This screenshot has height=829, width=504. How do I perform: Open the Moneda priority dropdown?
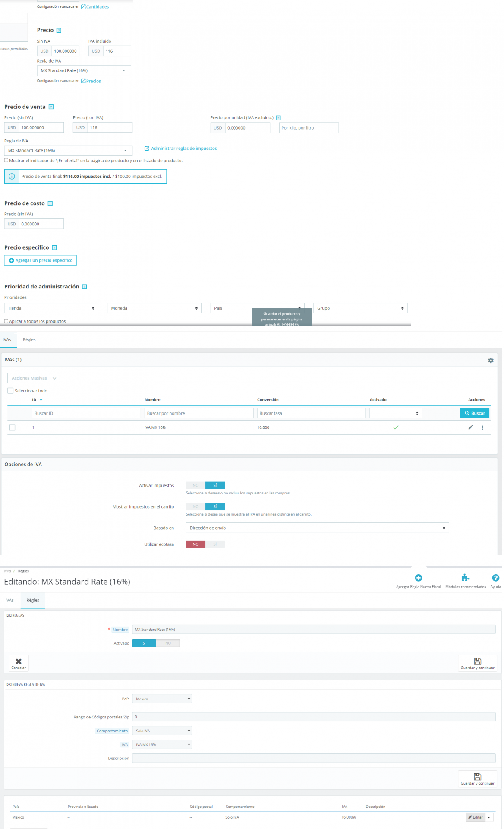point(154,308)
